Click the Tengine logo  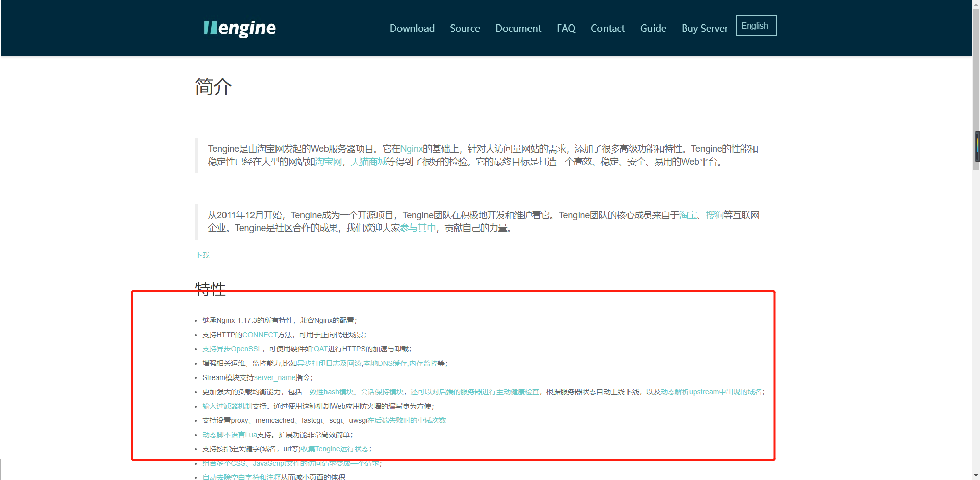pyautogui.click(x=239, y=29)
